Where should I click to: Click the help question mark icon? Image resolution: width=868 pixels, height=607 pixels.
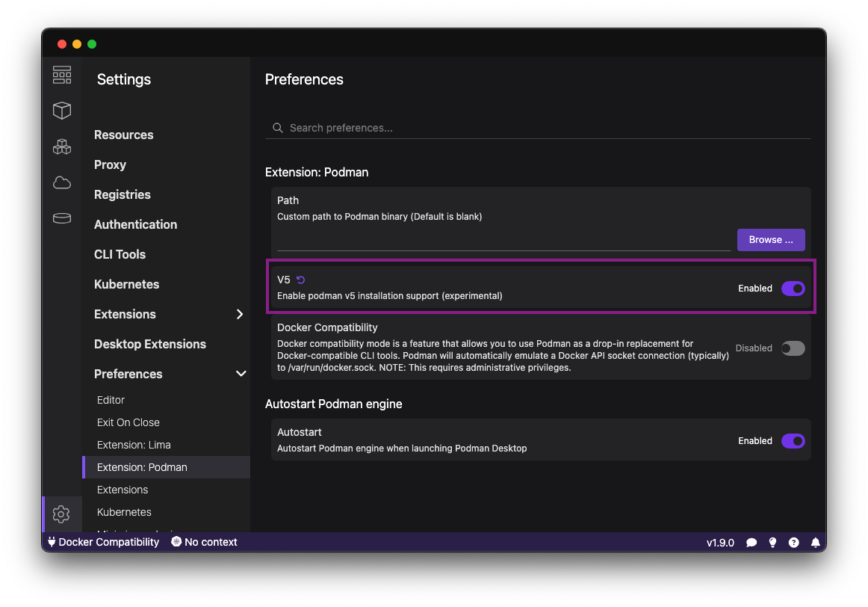coord(794,542)
